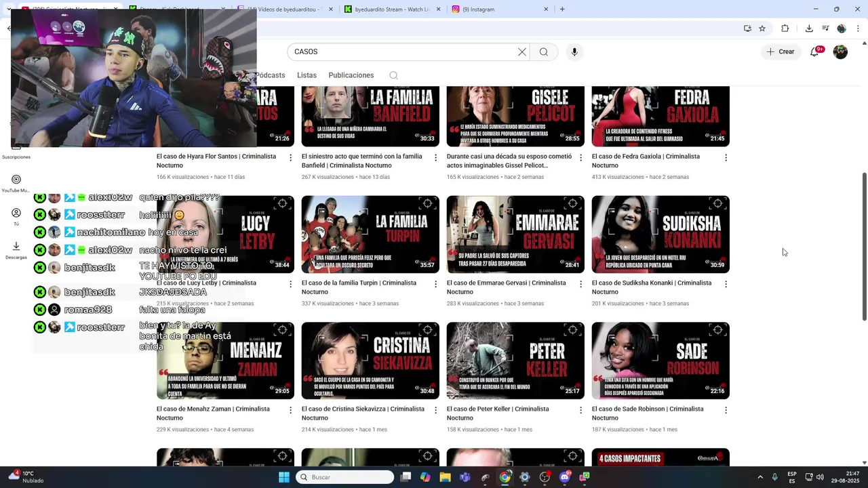868x488 pixels.
Task: Show hidden system tray icons
Action: coord(760,477)
